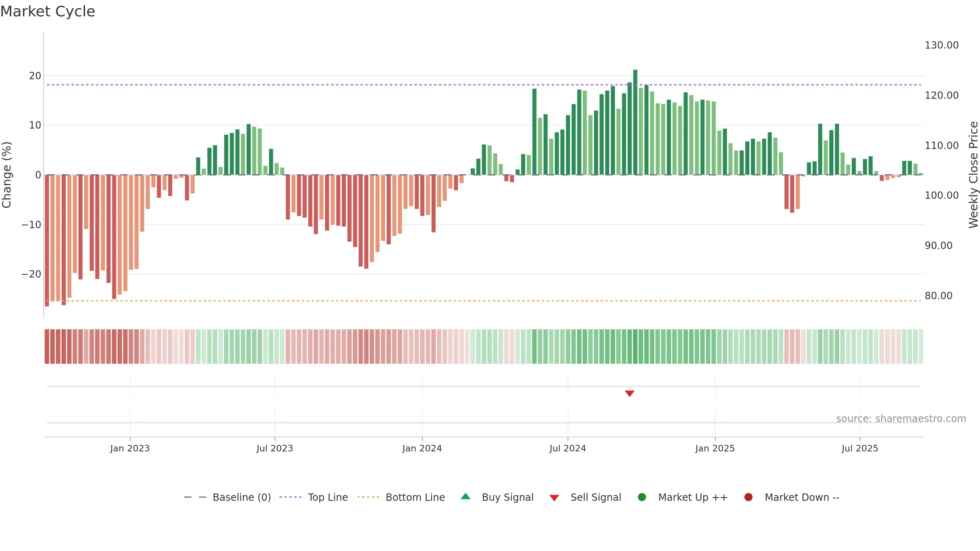Click the Market Cycle chart title
Viewport: 980px width, 551px height.
48,11
